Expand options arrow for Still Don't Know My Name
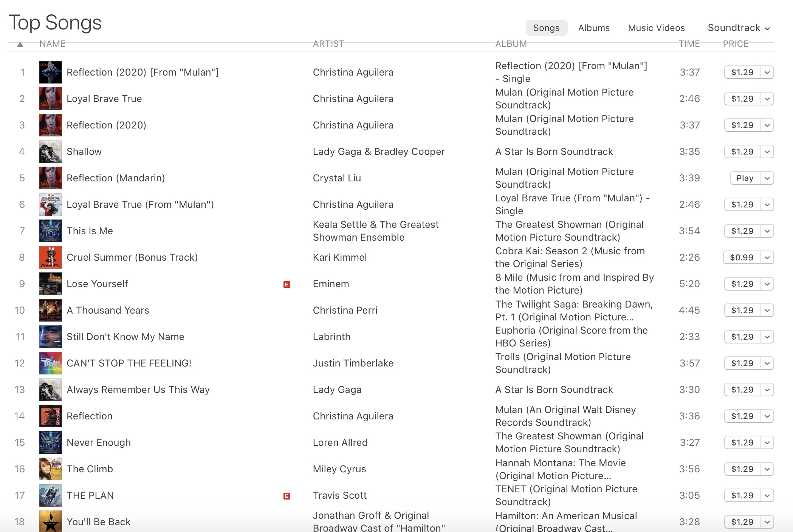Image resolution: width=793 pixels, height=532 pixels. 767,337
